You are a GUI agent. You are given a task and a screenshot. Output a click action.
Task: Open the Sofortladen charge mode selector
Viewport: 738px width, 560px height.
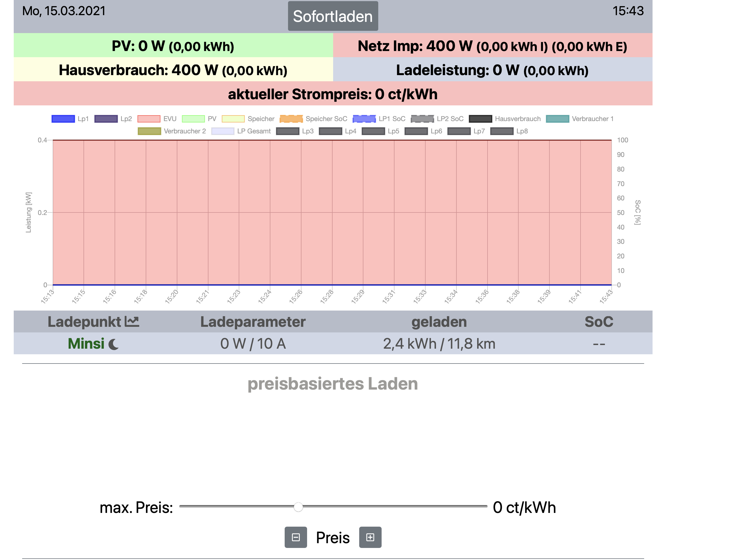click(333, 16)
